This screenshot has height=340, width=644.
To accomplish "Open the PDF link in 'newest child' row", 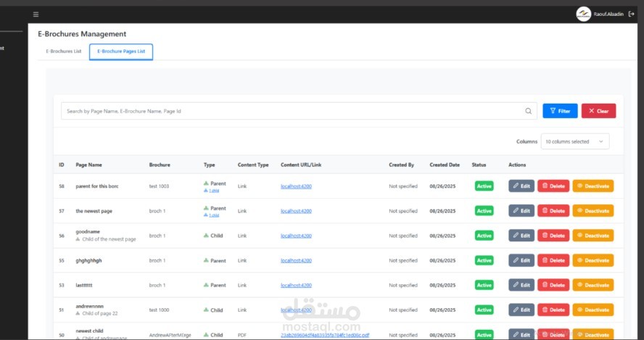I will (325, 335).
